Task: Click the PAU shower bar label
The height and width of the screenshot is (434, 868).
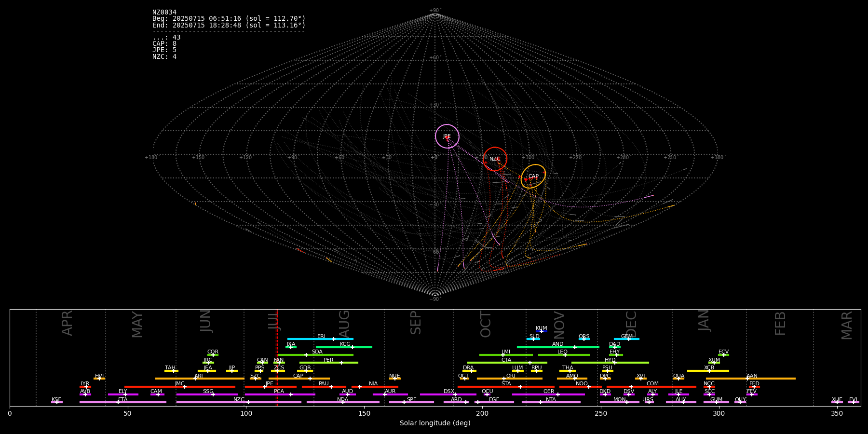Action: (x=324, y=384)
